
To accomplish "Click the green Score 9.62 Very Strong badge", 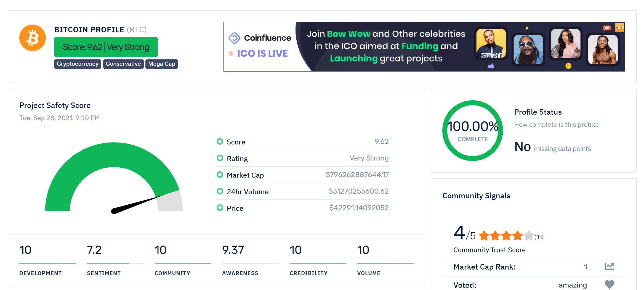I will point(106,47).
